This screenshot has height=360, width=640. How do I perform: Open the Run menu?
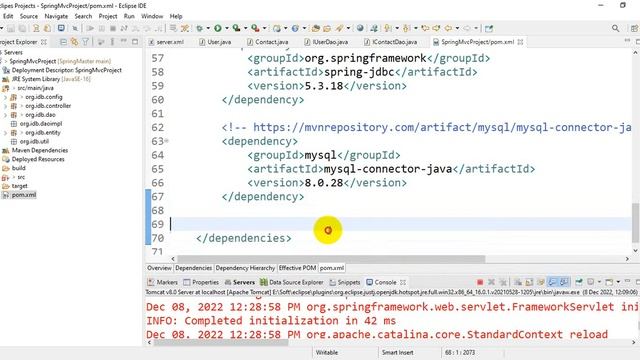[x=129, y=16]
